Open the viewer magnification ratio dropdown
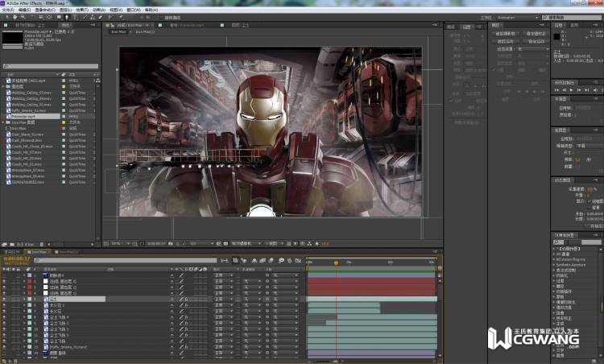The image size is (604, 364). (x=117, y=243)
